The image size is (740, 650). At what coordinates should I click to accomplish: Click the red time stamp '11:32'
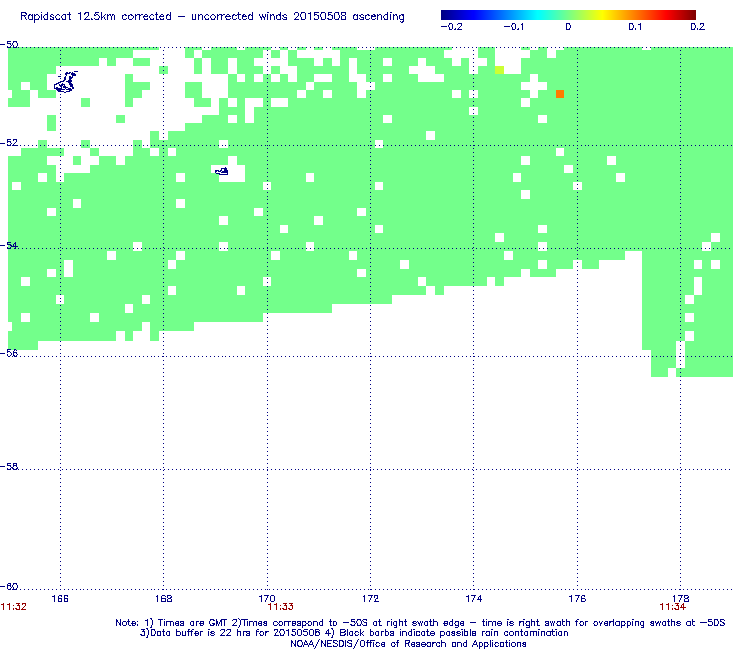(14, 607)
